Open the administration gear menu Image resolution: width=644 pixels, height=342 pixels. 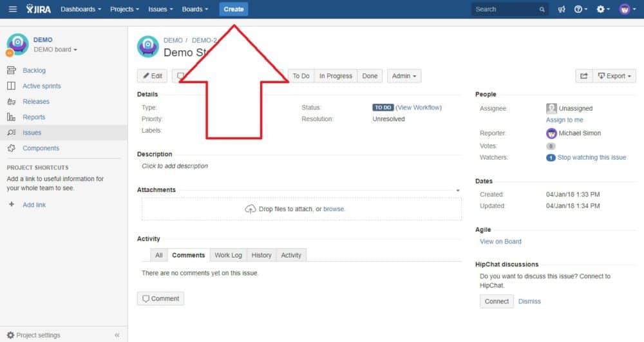click(603, 9)
